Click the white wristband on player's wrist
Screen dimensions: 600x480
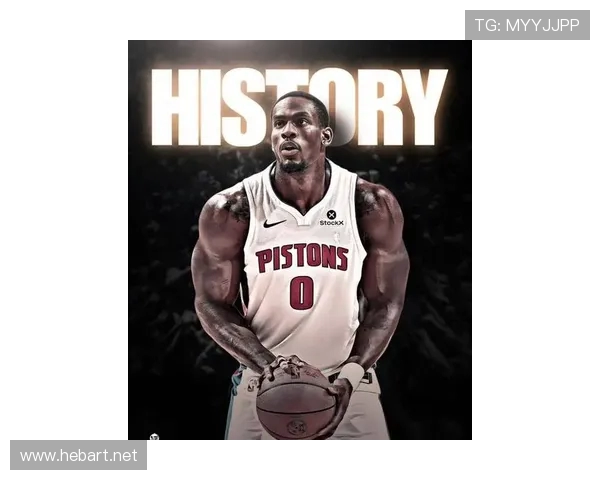tap(351, 375)
